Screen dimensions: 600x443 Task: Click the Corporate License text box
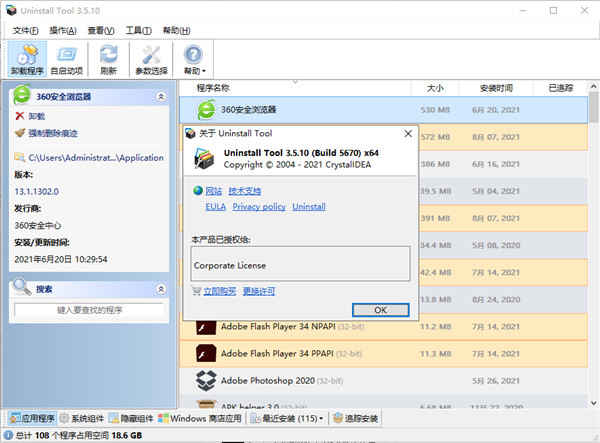(x=300, y=264)
